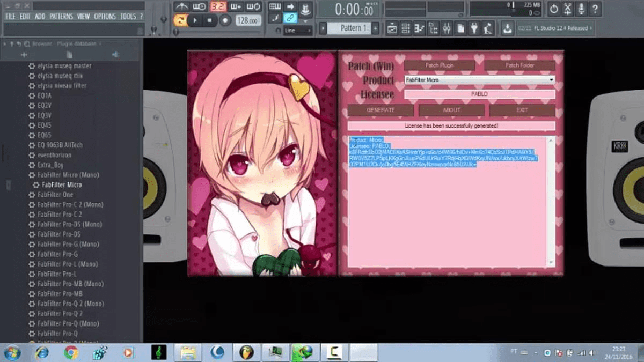Open the mixer window icon

pyautogui.click(x=447, y=28)
